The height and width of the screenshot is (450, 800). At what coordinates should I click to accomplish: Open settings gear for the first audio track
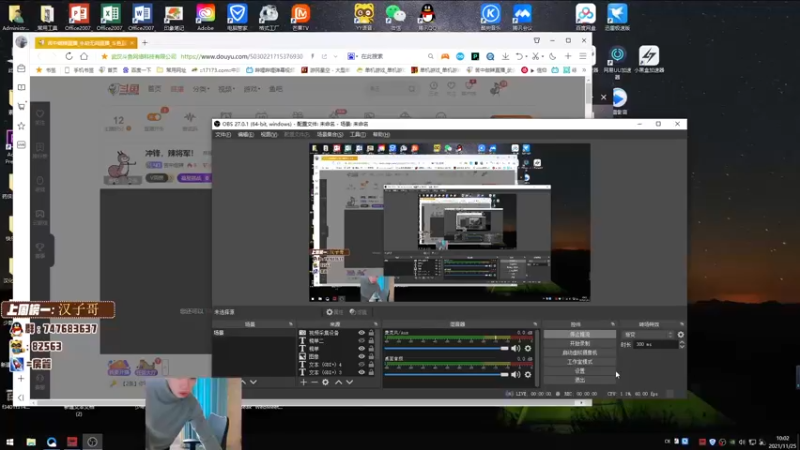tap(528, 348)
